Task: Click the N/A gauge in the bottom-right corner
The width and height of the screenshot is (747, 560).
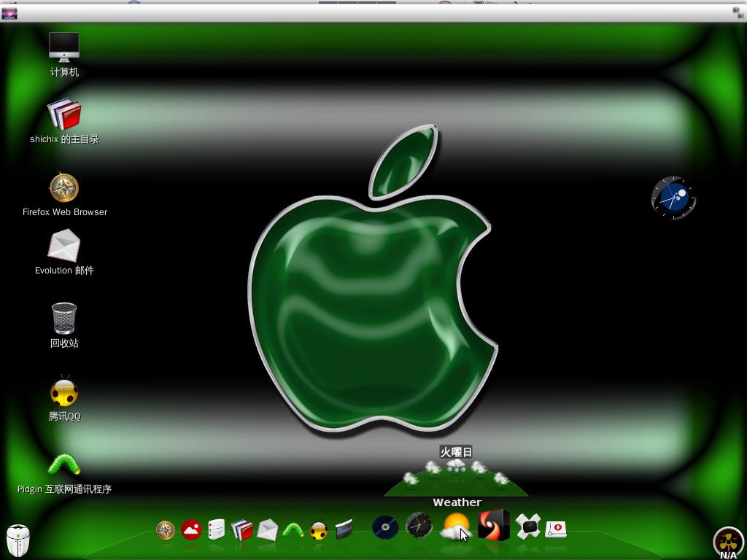Action: [x=728, y=542]
